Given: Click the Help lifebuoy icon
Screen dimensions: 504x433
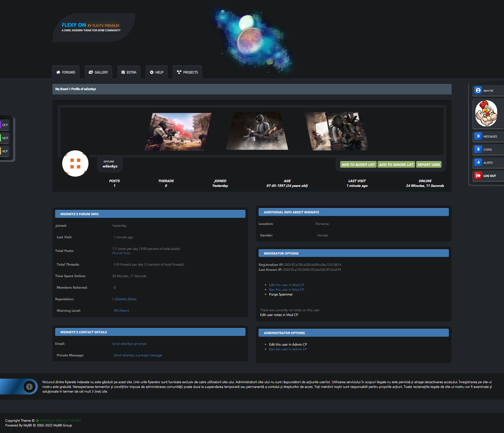Looking at the screenshot, I should (x=152, y=72).
